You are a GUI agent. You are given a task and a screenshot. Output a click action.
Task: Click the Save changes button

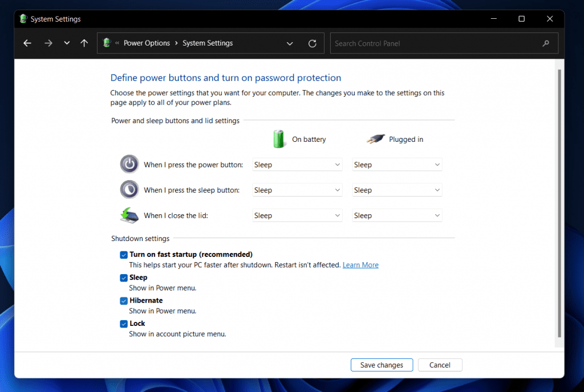(x=382, y=365)
